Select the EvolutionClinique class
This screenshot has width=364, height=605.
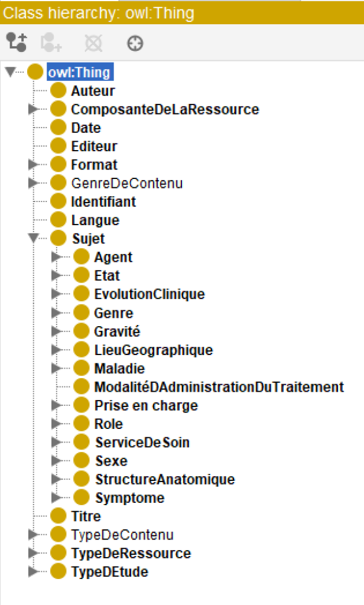point(149,293)
